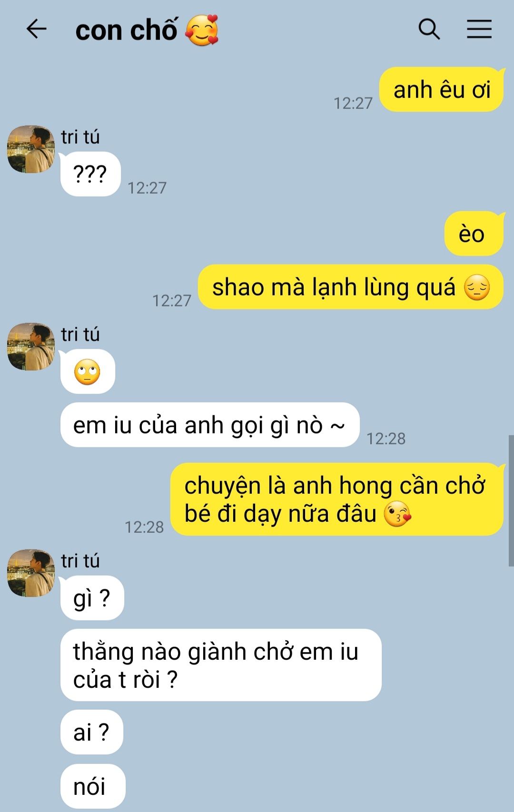Image resolution: width=514 pixels, height=812 pixels.
Task: Select the 'nói' message bubble
Action: click(93, 786)
